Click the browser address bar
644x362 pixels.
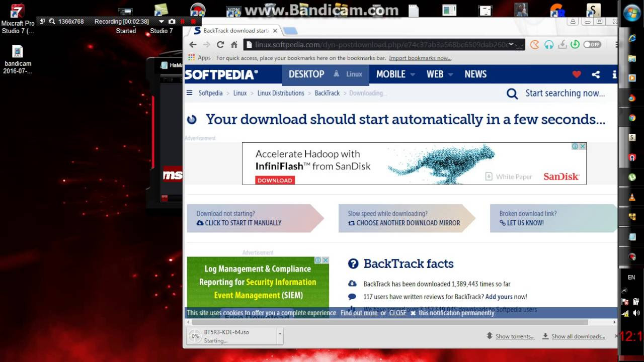[x=384, y=45]
